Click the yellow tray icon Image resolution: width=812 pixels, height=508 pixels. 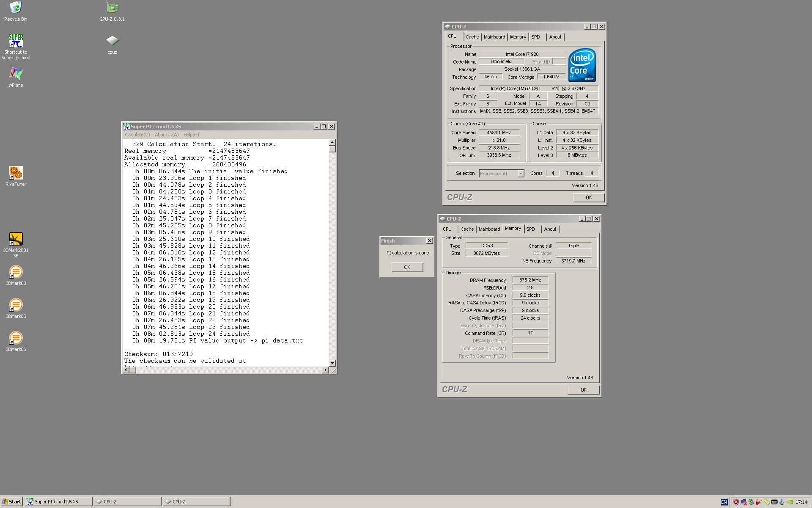(767, 502)
